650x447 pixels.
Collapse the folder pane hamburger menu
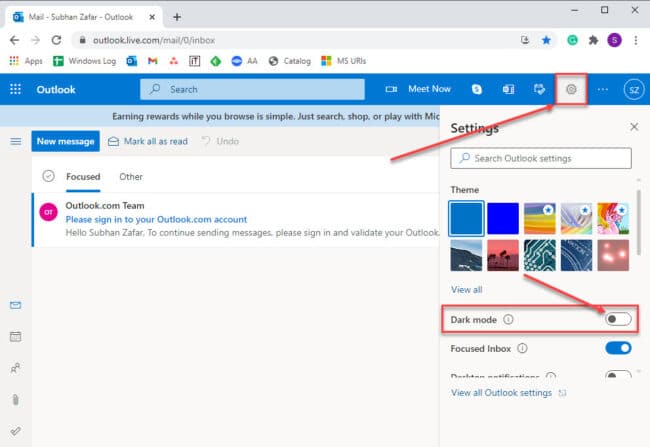pyautogui.click(x=16, y=141)
